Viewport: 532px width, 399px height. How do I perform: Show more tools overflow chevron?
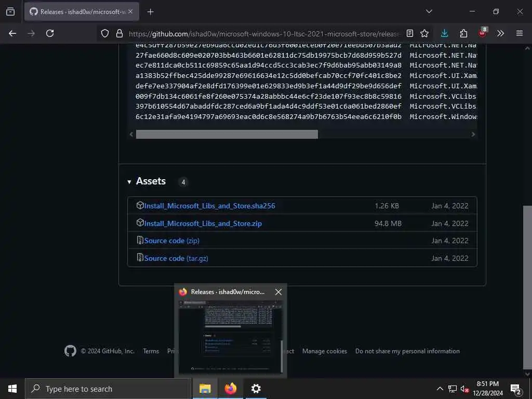point(500,33)
